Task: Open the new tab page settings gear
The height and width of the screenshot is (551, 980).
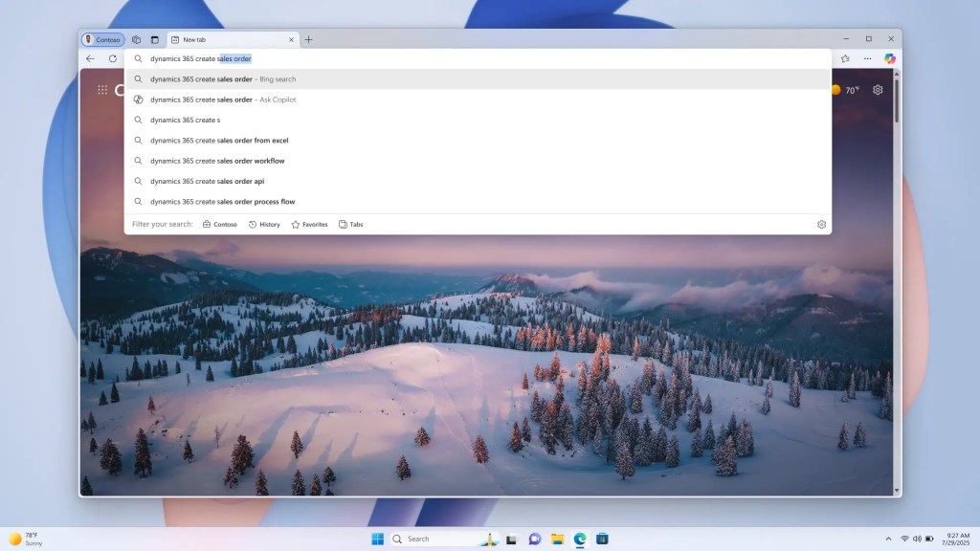Action: [x=879, y=89]
